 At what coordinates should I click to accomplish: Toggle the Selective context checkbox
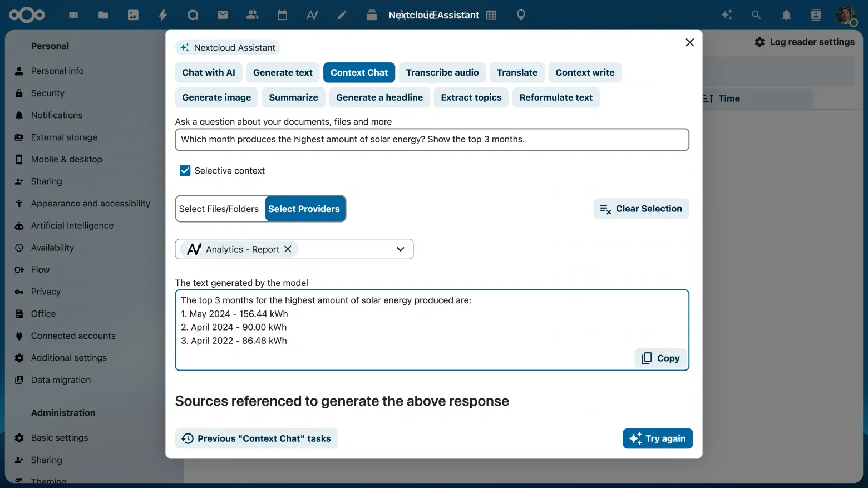click(x=185, y=171)
